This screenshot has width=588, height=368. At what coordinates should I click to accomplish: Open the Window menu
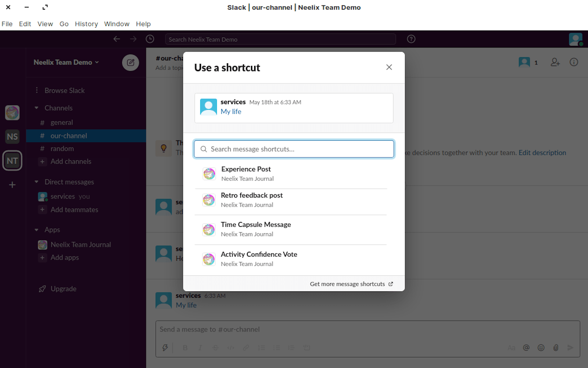[116, 24]
